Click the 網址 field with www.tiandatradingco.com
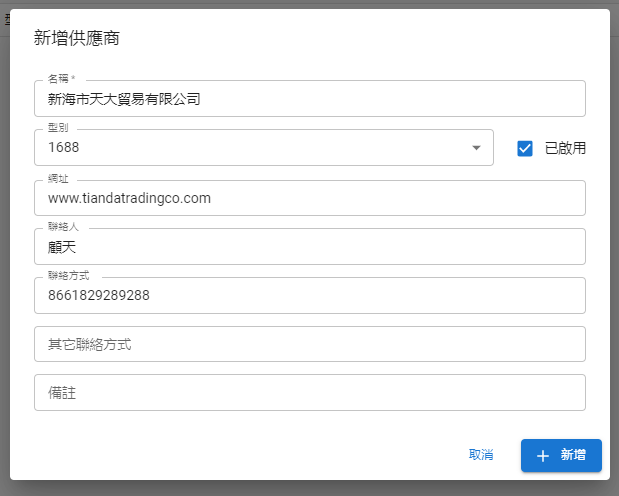Screen dimensions: 619x496 tap(310, 198)
